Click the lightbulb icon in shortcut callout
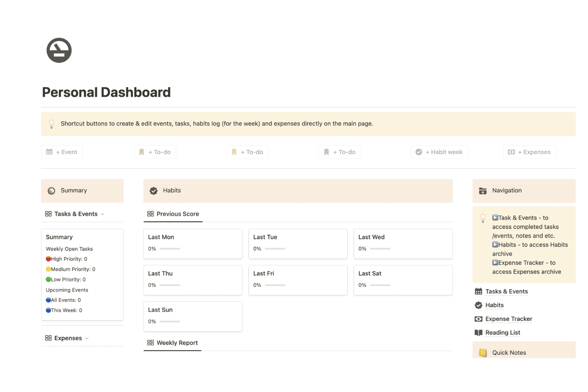The height and width of the screenshot is (392, 588). (x=52, y=124)
